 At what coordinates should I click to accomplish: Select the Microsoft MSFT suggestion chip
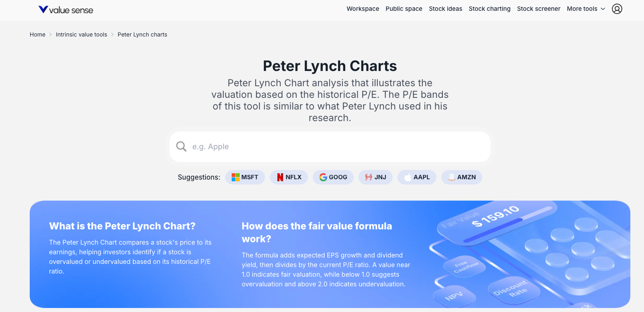click(x=245, y=177)
